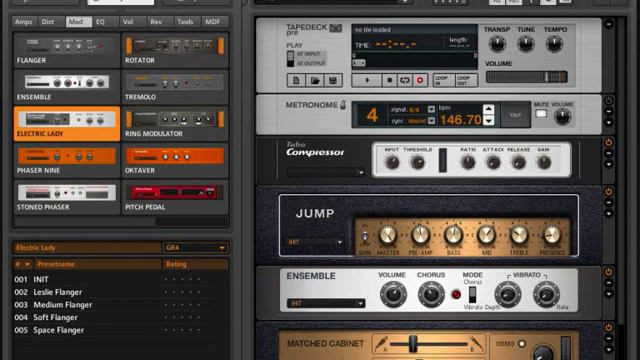The width and height of the screenshot is (640, 360).
Task: Expand the Ensemble module arrow
Action: point(609,294)
